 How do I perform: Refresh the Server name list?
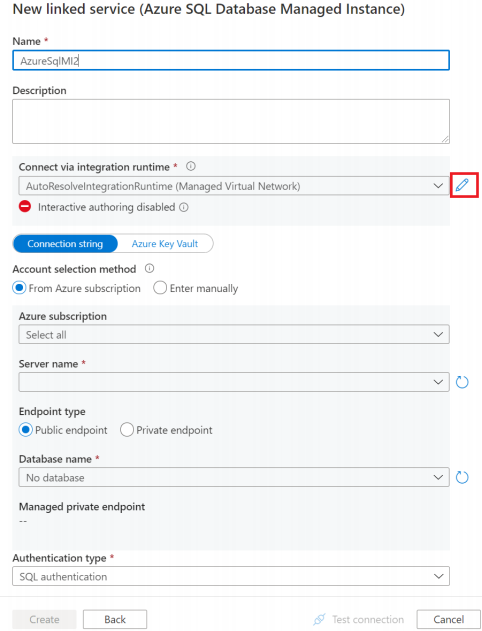coord(462,382)
